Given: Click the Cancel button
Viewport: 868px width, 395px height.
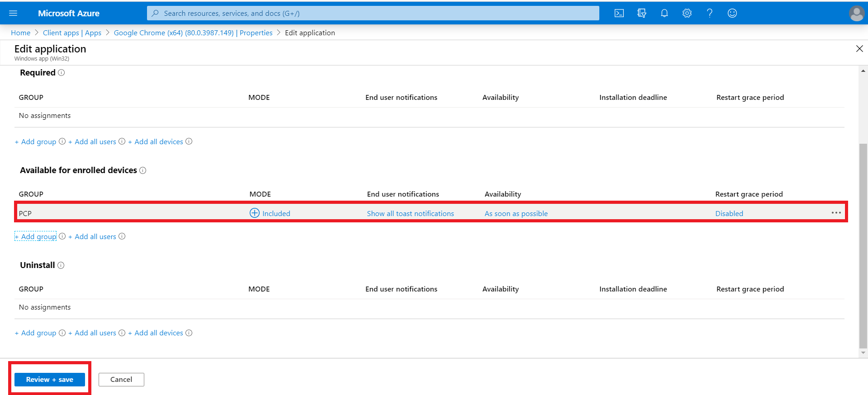Looking at the screenshot, I should coord(121,380).
